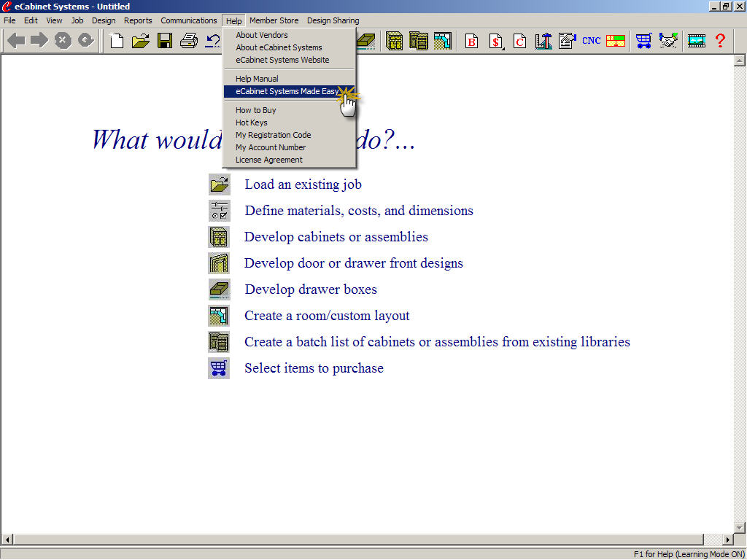The image size is (747, 560).
Task: Click the film strip toolbar icon
Action: [696, 41]
